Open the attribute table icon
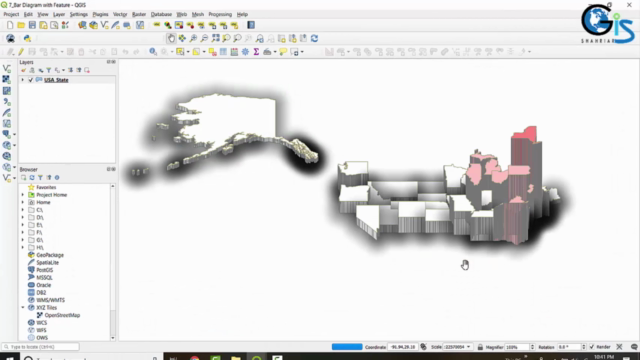 point(223,52)
